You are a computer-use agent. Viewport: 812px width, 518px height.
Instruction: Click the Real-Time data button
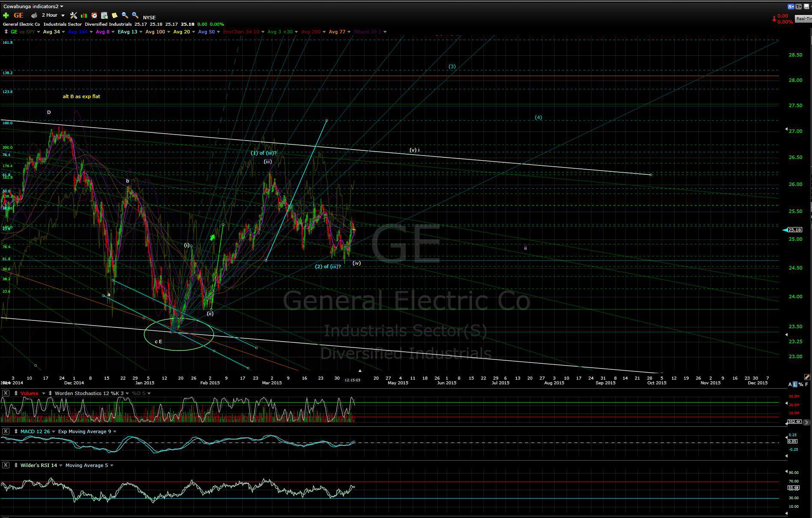pyautogui.click(x=804, y=18)
